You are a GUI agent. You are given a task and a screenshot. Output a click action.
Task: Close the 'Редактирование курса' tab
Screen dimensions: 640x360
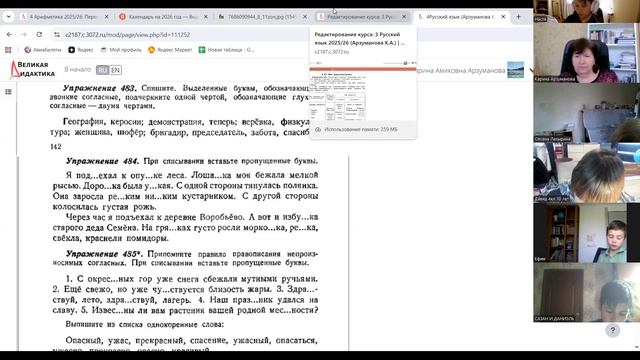tap(404, 17)
